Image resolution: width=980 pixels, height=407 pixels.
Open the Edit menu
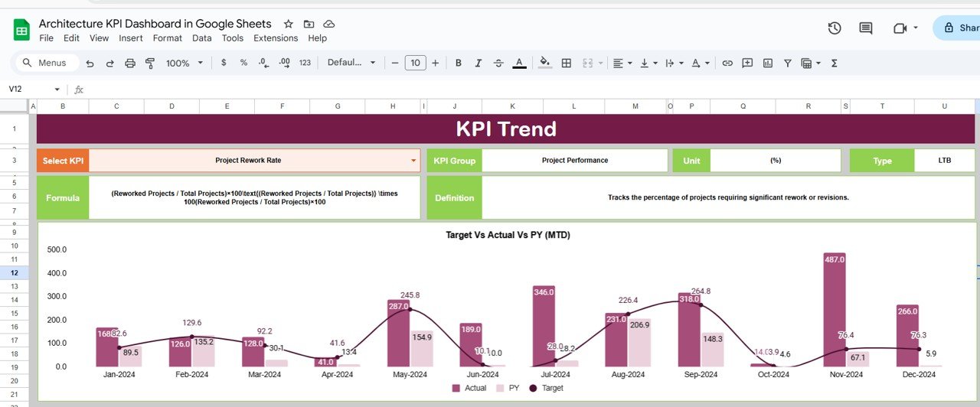pyautogui.click(x=71, y=38)
